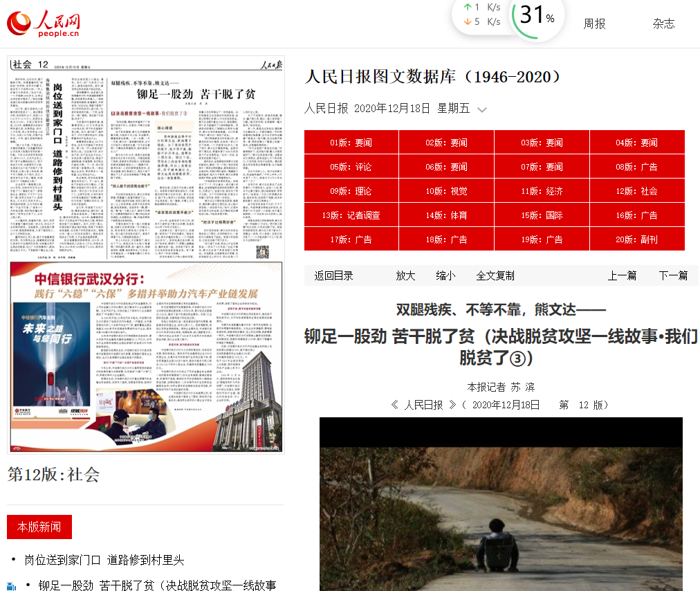This screenshot has width=700, height=591.
Task: Click the 本版新闻 button
Action: pos(39,527)
